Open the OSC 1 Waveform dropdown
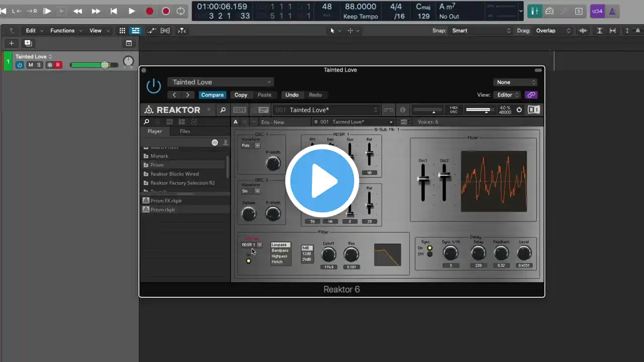 click(x=251, y=145)
